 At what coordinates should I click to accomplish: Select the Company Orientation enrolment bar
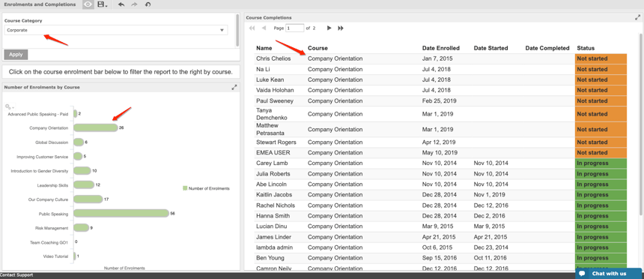point(95,127)
